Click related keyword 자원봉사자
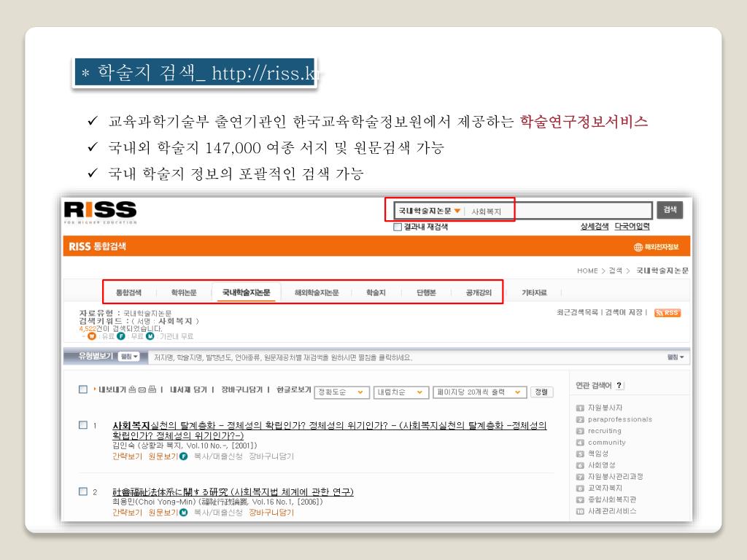 click(605, 408)
